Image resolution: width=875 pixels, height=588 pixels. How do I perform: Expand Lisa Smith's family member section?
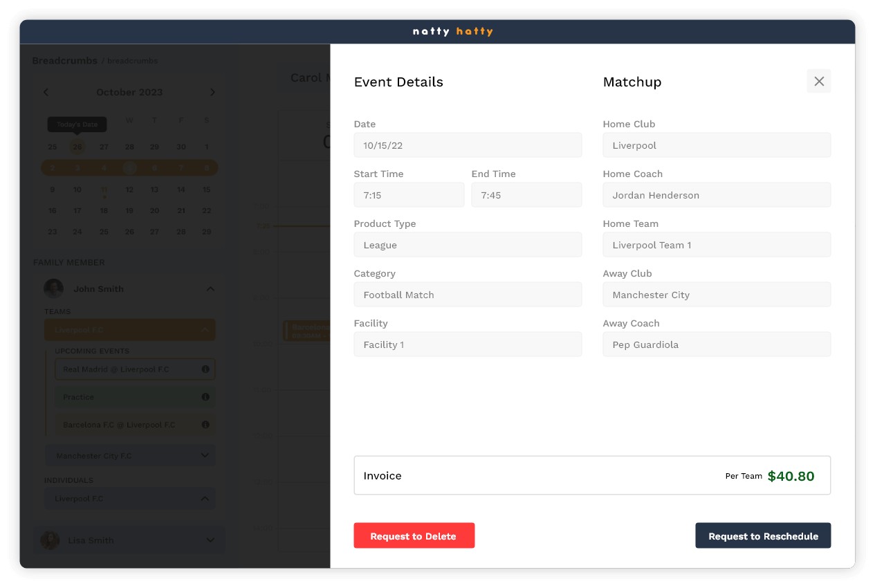click(x=210, y=540)
